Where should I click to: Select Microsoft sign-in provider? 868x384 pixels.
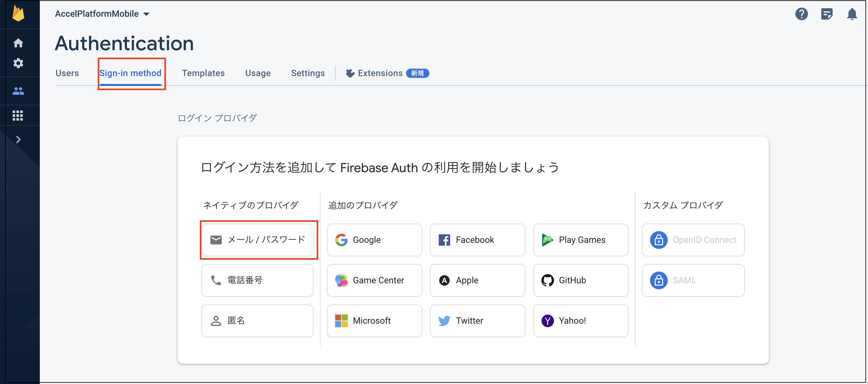pyautogui.click(x=374, y=321)
